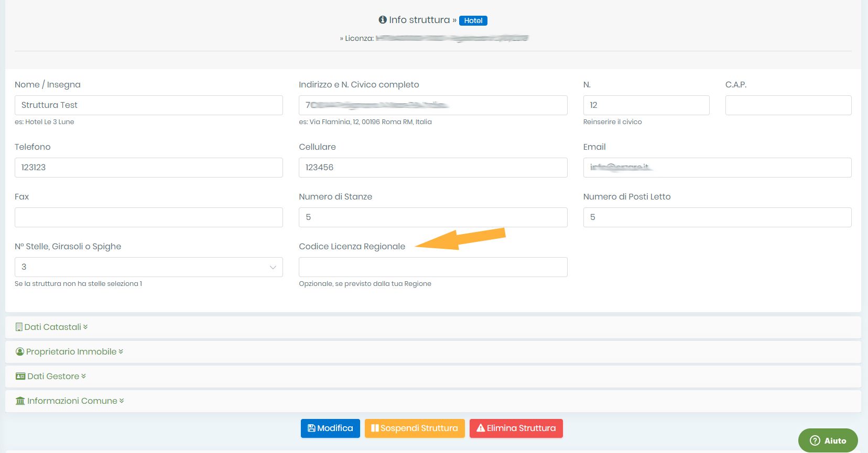Click the question mark icon on Aiuto

pos(815,440)
